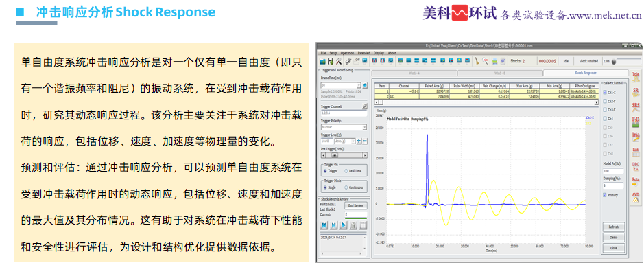The width and height of the screenshot is (644, 263).
Task: Click the Pre Trigger slider left arrow
Action: pos(323,155)
